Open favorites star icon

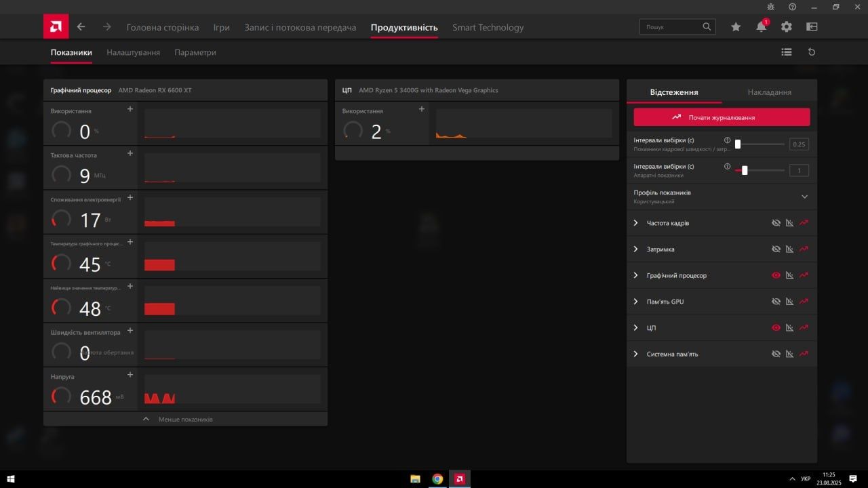(736, 27)
